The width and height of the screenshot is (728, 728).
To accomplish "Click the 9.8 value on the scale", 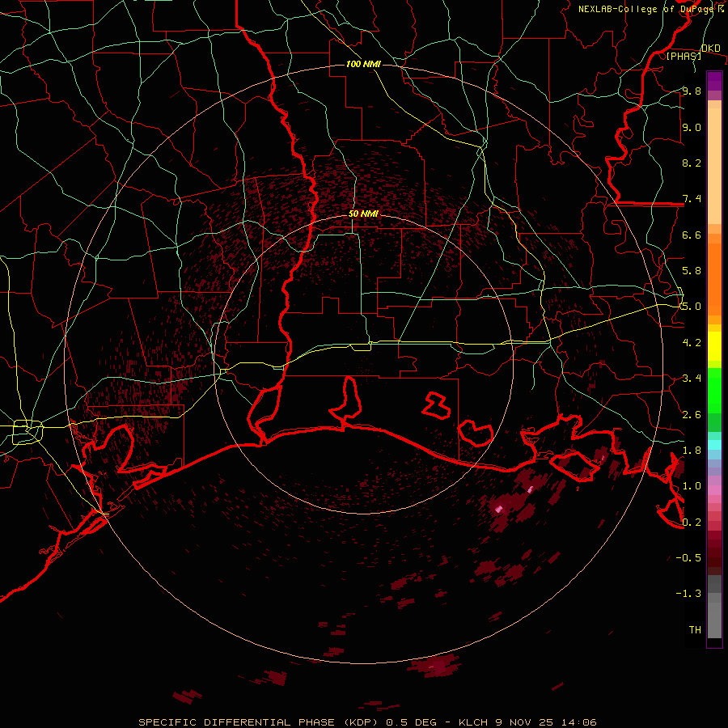I will tap(692, 91).
